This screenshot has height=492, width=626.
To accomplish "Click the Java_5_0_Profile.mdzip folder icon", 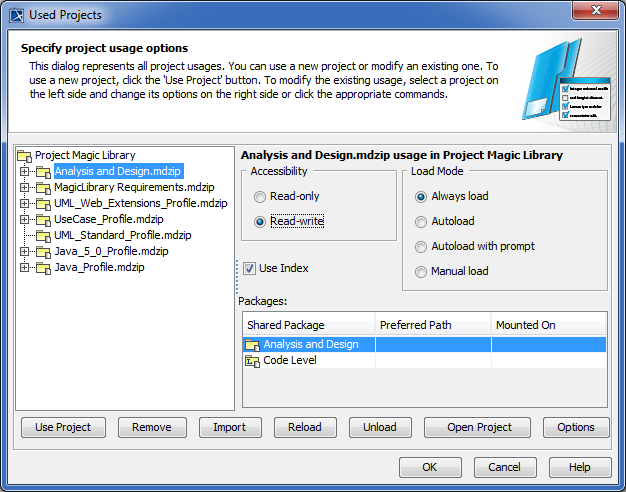I will pyautogui.click(x=43, y=252).
